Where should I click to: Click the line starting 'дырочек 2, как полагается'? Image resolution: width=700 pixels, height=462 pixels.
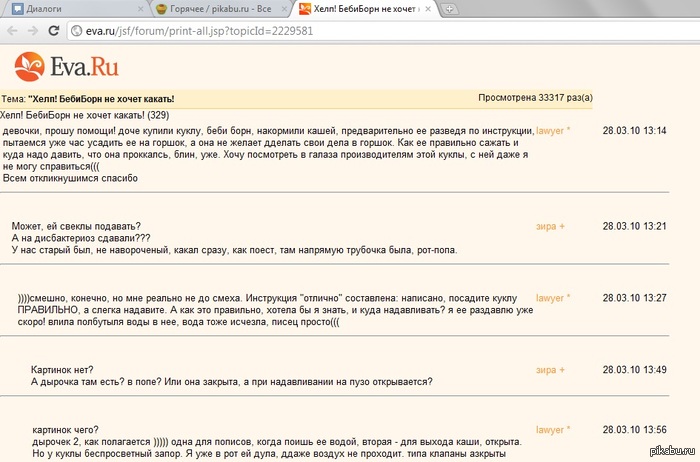(x=277, y=442)
